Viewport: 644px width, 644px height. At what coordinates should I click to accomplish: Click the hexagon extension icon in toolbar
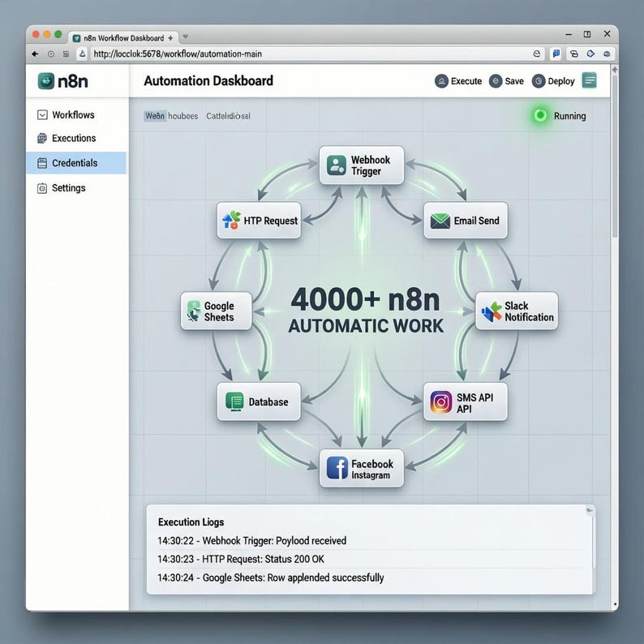click(x=590, y=54)
